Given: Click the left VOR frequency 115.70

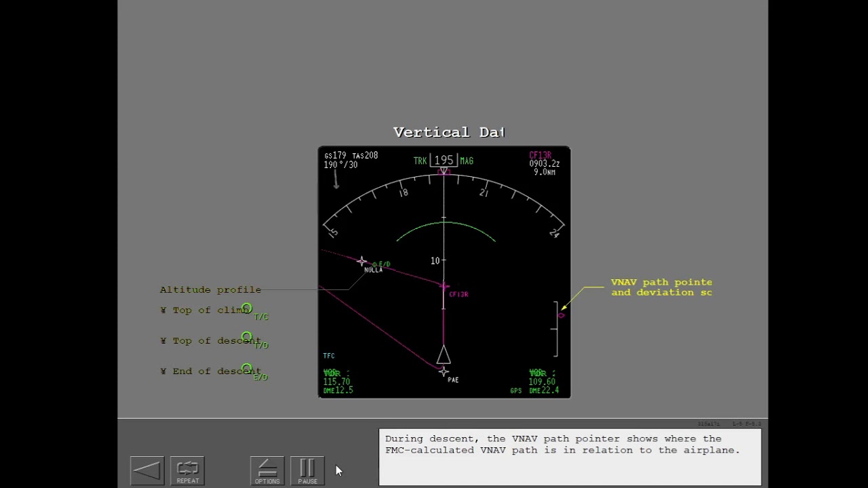Looking at the screenshot, I should 336,382.
